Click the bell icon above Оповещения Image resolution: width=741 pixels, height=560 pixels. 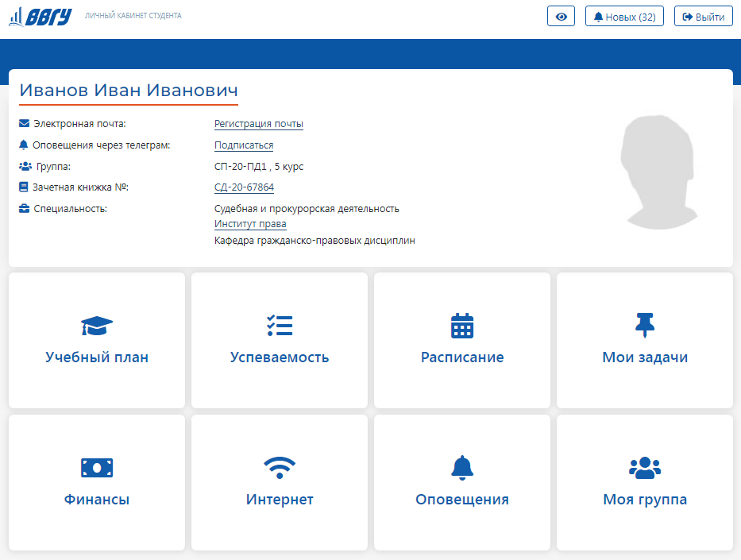[x=462, y=468]
